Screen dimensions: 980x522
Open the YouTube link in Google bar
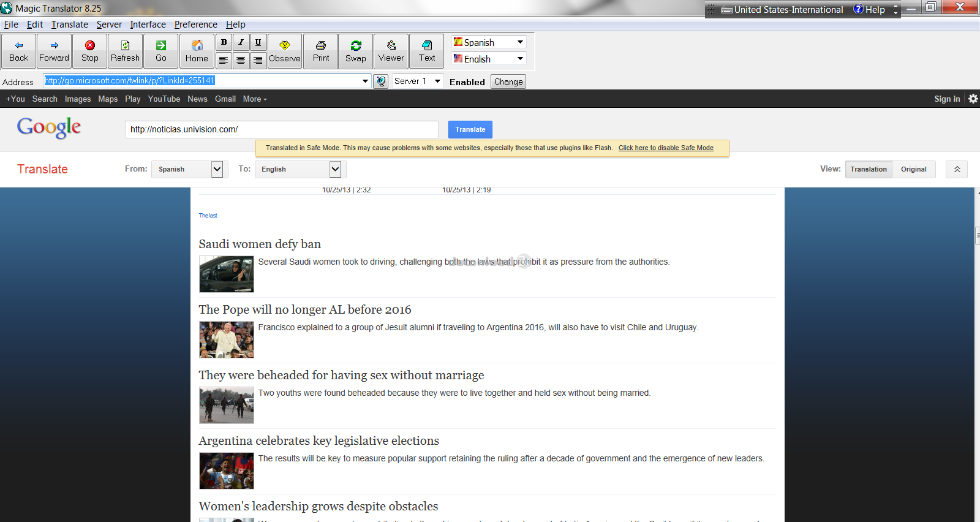(x=164, y=99)
